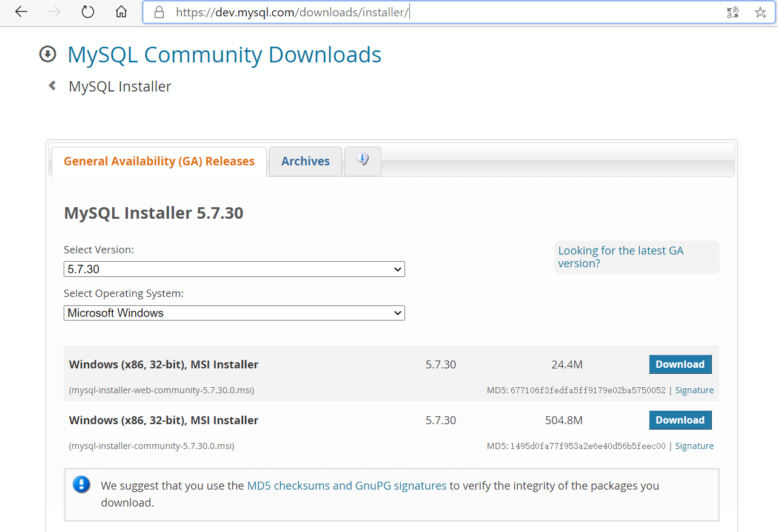Viewport: 778px width, 532px height.
Task: Click version 5.7.30 in the 504.8M row
Action: [x=441, y=421]
